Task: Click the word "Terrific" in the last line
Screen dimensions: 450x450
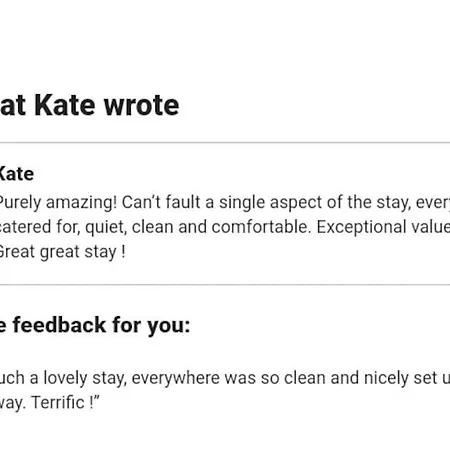Action: coord(58,402)
